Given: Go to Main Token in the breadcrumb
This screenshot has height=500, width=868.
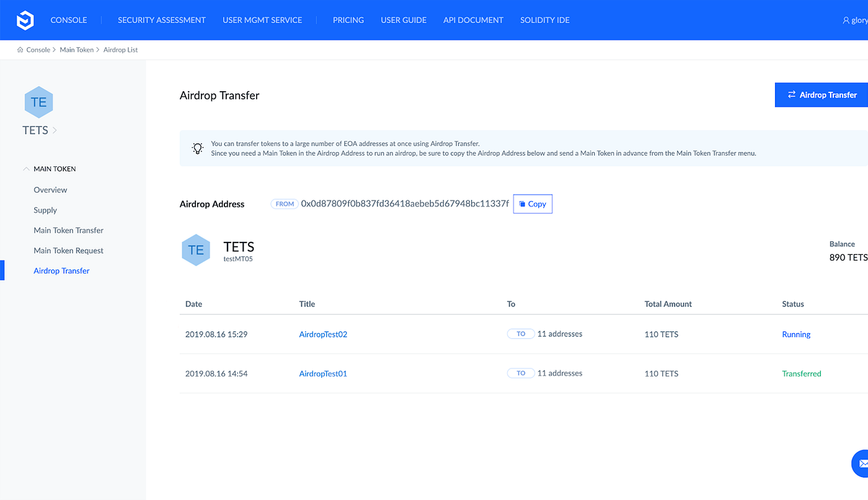Looking at the screenshot, I should pos(77,50).
